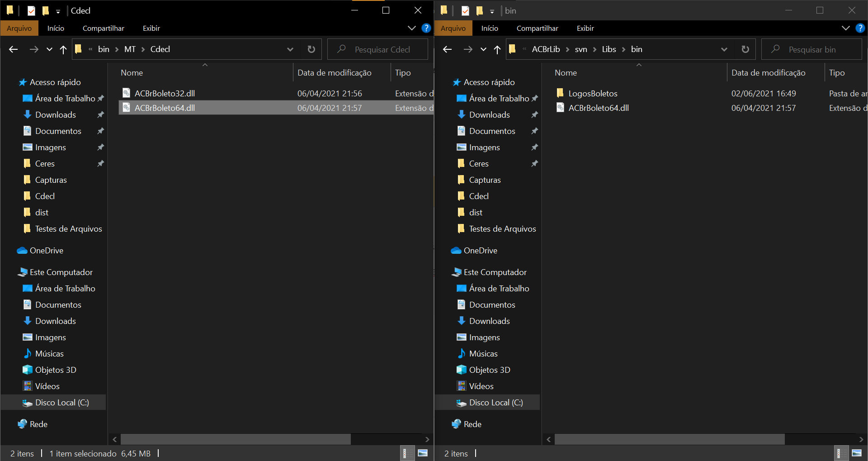The height and width of the screenshot is (461, 868).
Task: Open the Compartilhar tab in bin window
Action: click(x=537, y=28)
